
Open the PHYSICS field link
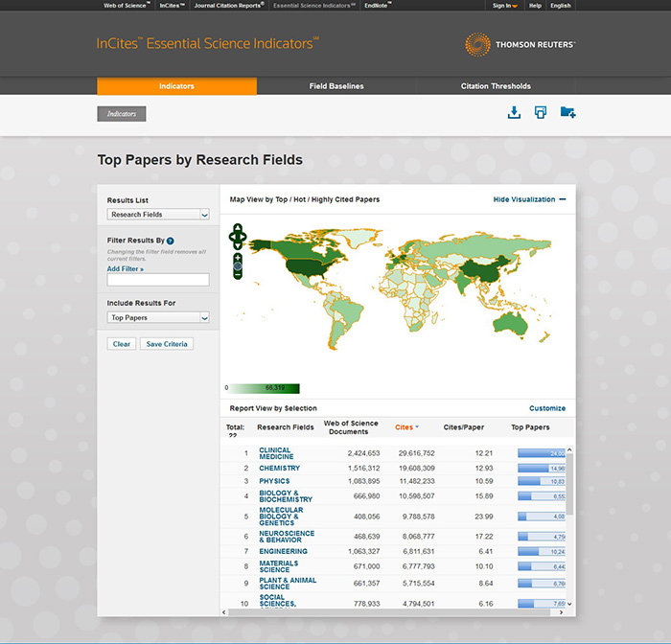(274, 481)
